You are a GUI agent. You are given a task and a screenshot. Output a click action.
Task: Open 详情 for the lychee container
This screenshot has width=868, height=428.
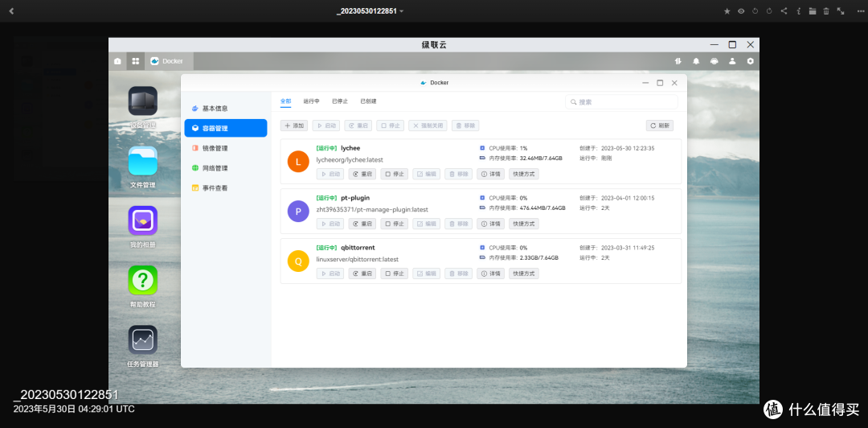click(x=490, y=174)
